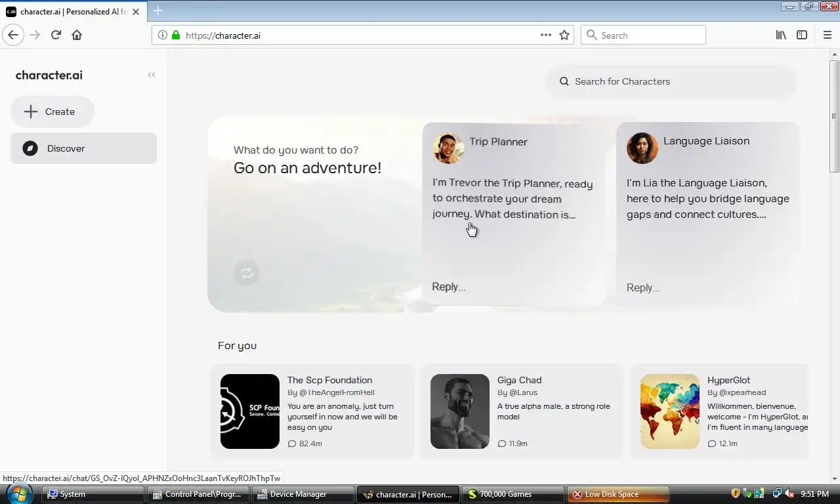Open the Firefox hamburger menu
This screenshot has height=504, width=840.
pyautogui.click(x=828, y=35)
